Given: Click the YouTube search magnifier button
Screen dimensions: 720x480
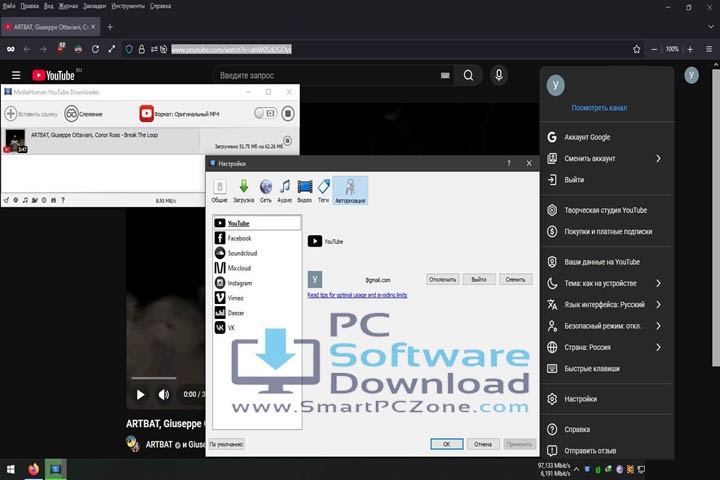Looking at the screenshot, I should (468, 75).
